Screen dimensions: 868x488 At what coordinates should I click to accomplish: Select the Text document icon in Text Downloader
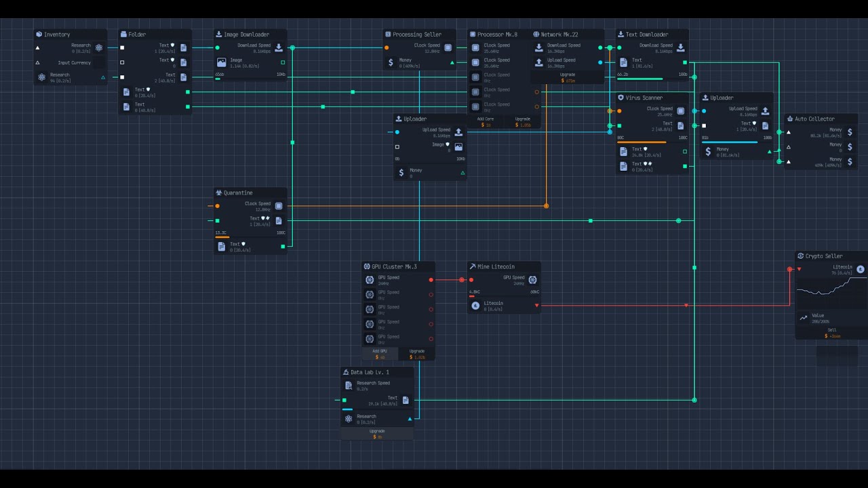(623, 62)
